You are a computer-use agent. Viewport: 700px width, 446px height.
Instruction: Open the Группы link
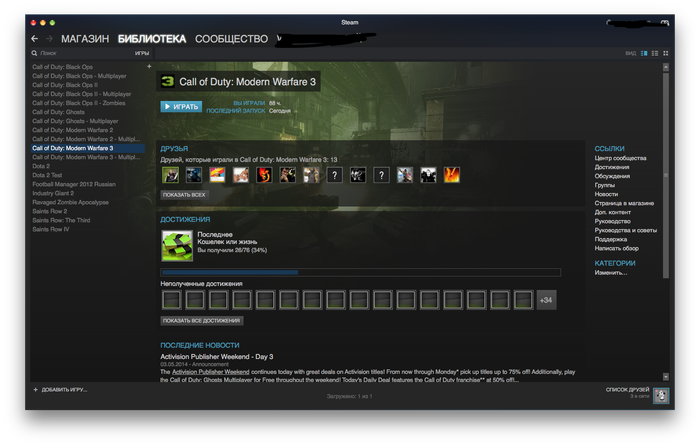[604, 185]
